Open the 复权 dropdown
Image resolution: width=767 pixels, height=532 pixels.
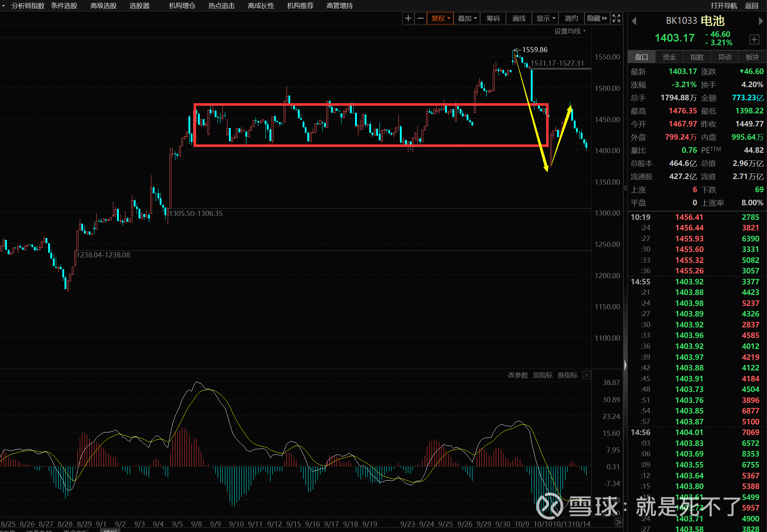point(440,18)
